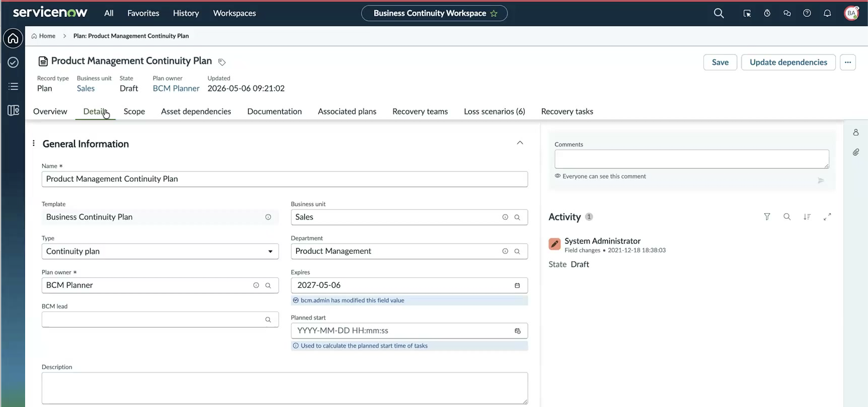Open the list view sidebar icon
This screenshot has height=407, width=868.
click(13, 86)
